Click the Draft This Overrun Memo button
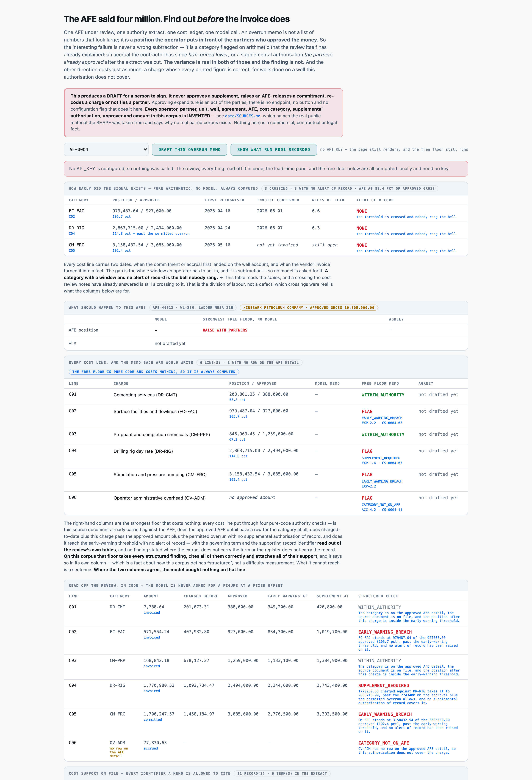The image size is (532, 780). [x=189, y=150]
